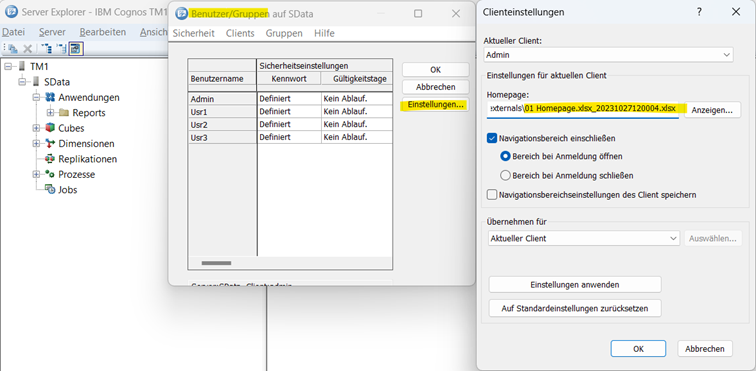
Task: Expand the Cubes node
Action: [36, 128]
